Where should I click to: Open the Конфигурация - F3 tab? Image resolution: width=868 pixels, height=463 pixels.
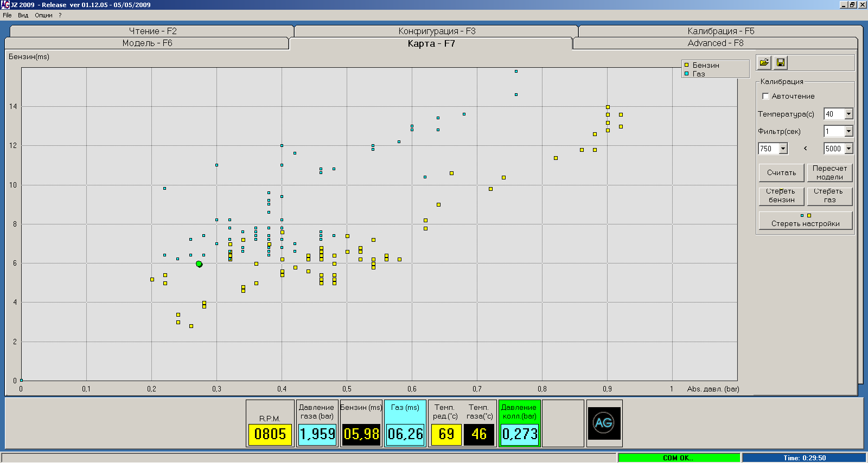(x=436, y=31)
